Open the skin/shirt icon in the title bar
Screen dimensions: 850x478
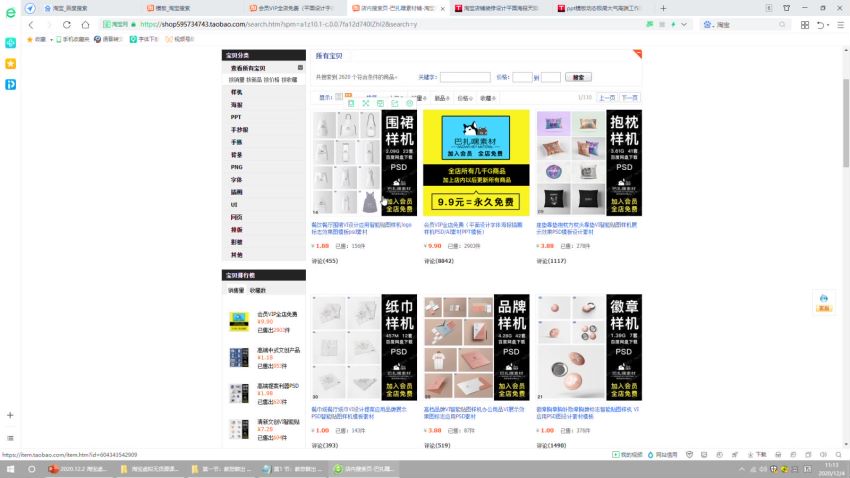tap(787, 8)
